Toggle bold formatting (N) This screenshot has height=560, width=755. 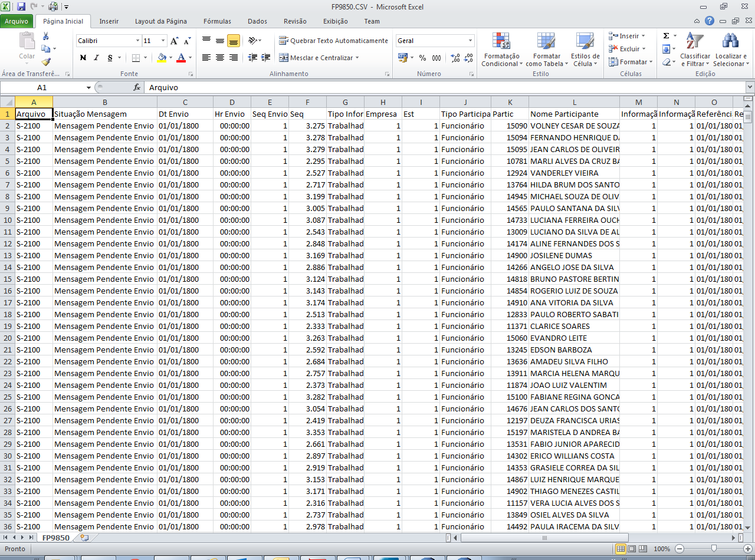(83, 58)
